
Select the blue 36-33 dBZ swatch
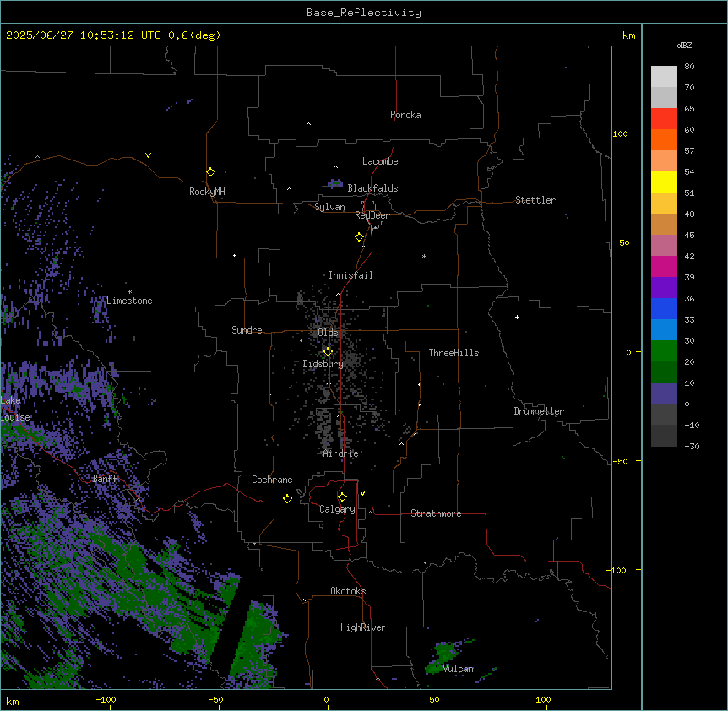(x=664, y=308)
